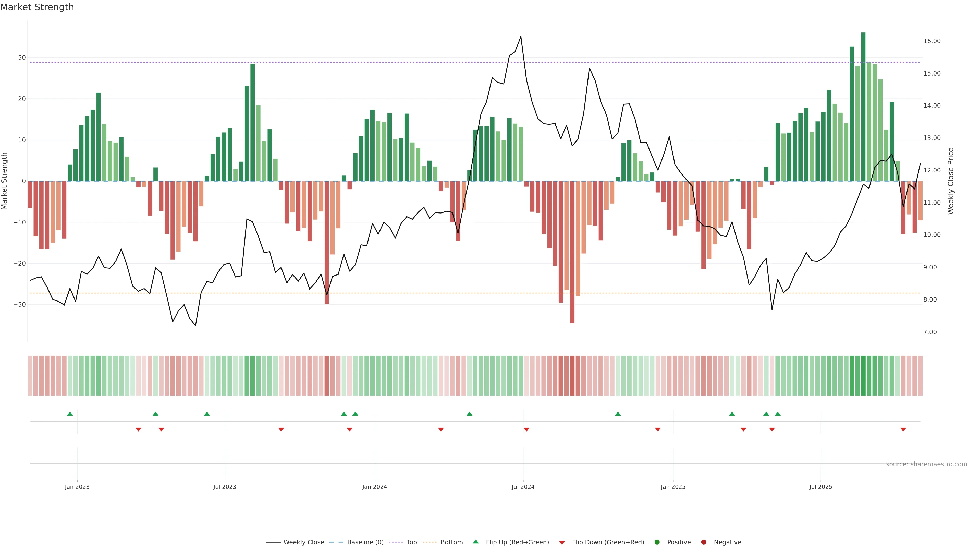Click the last red flip-down triangle marker

903,429
